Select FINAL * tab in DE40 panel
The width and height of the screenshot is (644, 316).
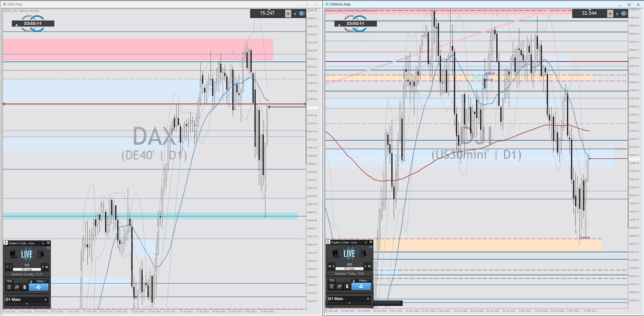[41, 281]
